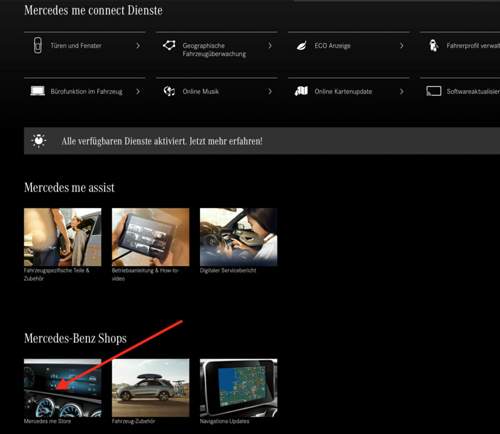Open Digitaler Servicebericht thumbnail
This screenshot has width=500, height=434.
click(x=239, y=237)
